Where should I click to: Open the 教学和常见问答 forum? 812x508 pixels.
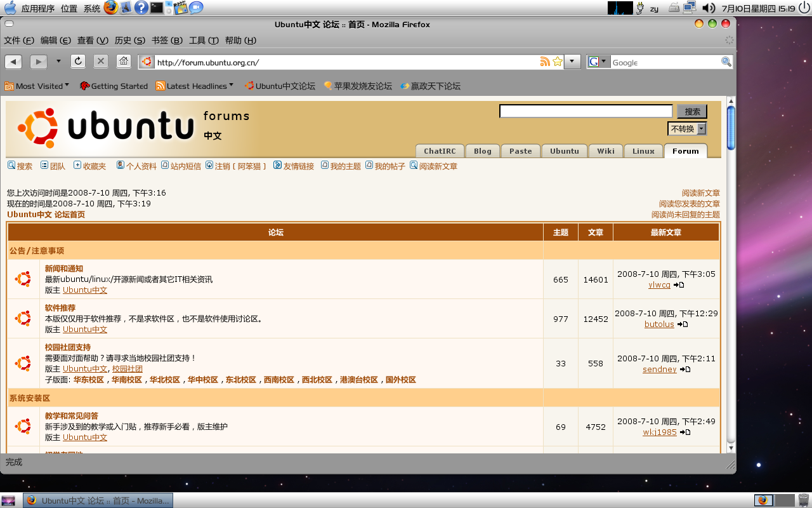pyautogui.click(x=72, y=416)
